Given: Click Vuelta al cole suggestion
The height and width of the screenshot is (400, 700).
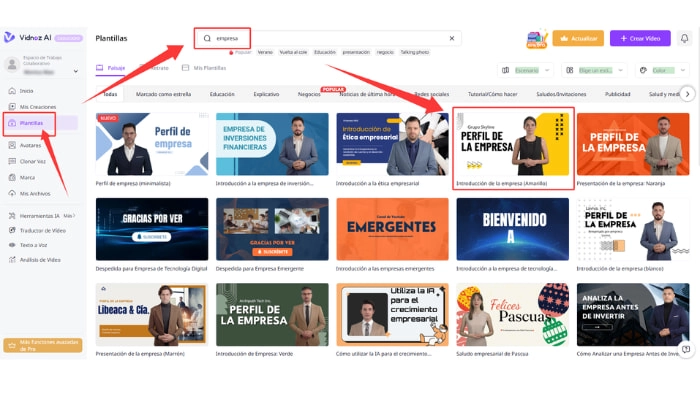Looking at the screenshot, I should [293, 52].
